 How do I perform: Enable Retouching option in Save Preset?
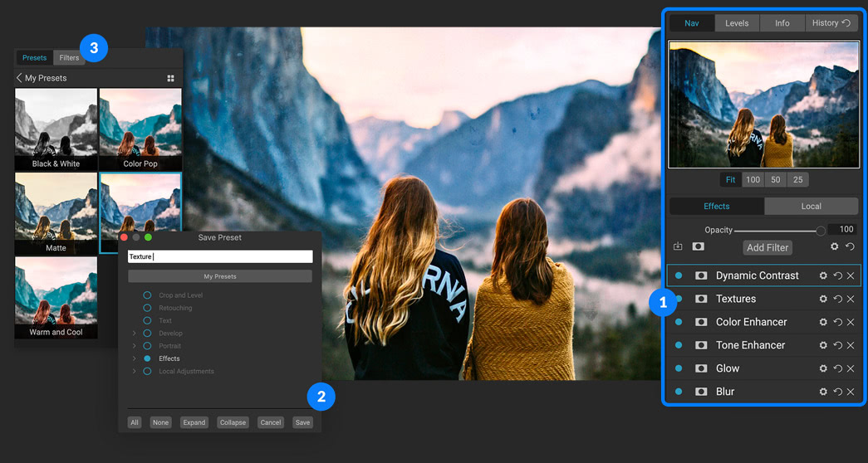pos(147,308)
